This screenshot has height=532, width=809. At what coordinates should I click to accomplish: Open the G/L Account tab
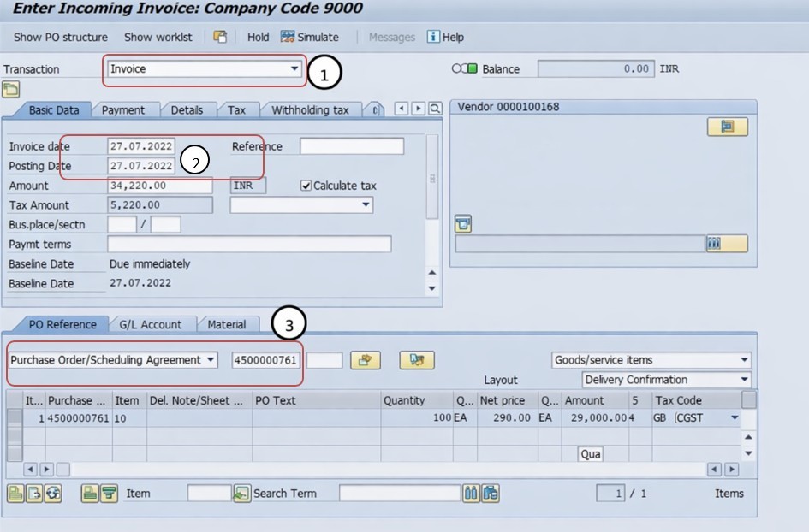click(x=150, y=325)
